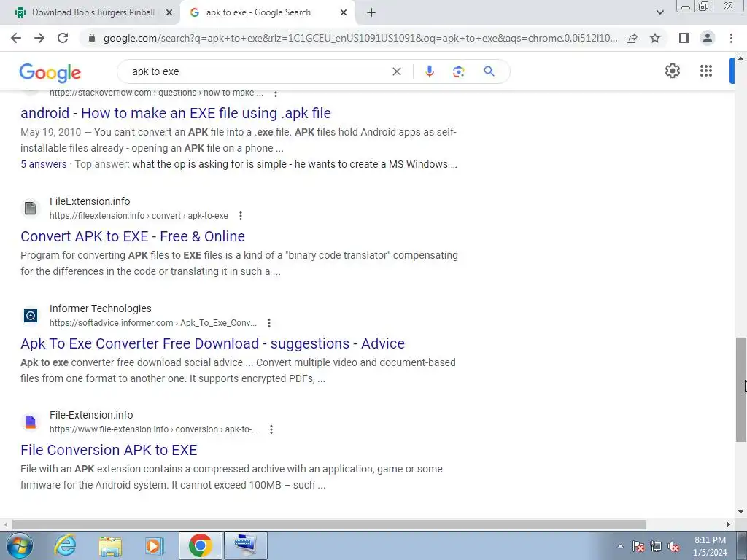Search by image with Google Lens
Viewport: 747px width, 560px height.
click(458, 71)
